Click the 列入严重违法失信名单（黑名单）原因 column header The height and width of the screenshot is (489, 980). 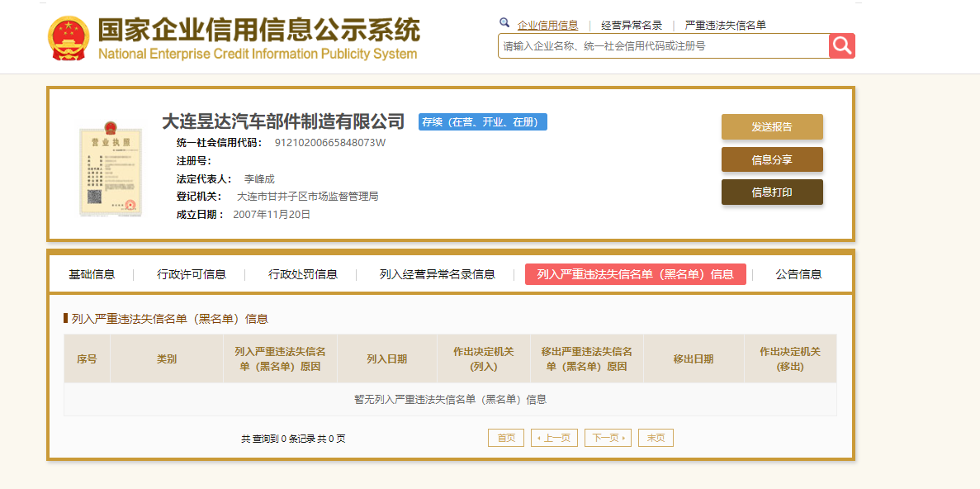point(280,359)
